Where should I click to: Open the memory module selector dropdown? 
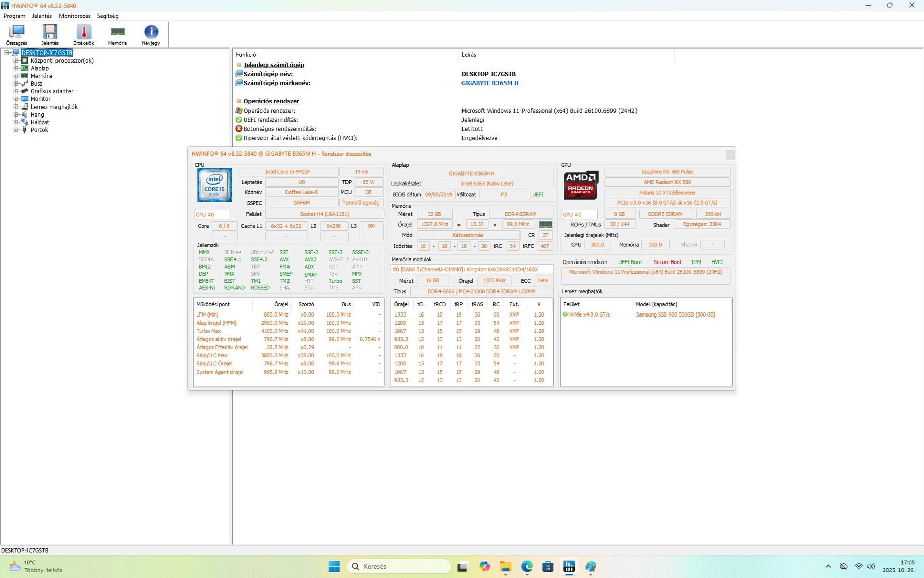[472, 269]
